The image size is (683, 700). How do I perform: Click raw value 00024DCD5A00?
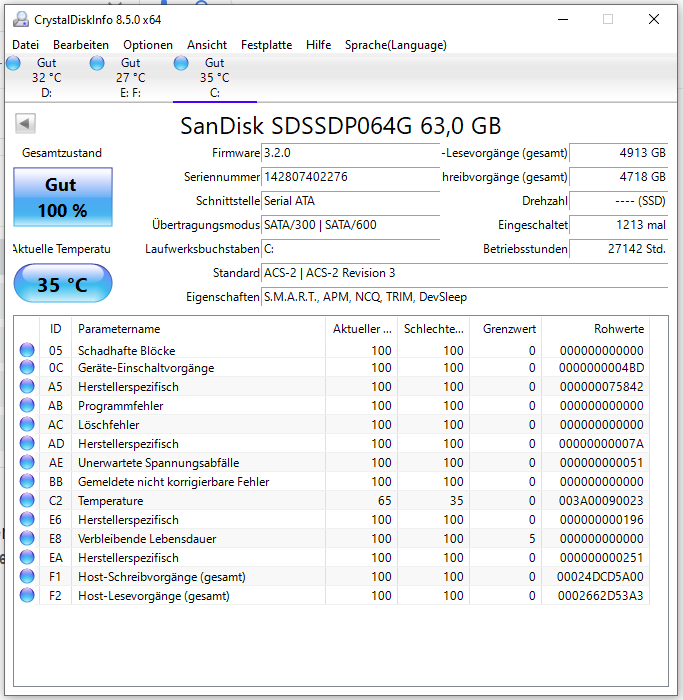tap(600, 577)
